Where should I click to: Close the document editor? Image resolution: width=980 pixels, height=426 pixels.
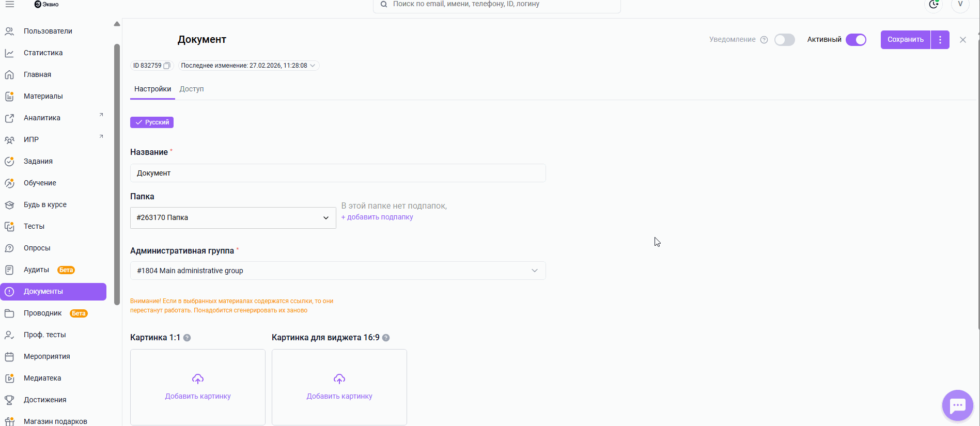click(x=963, y=40)
